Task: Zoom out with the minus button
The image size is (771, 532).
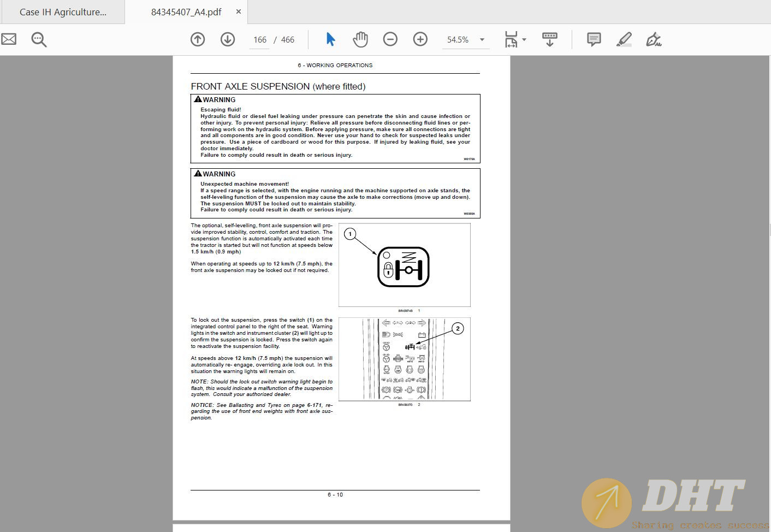Action: [x=390, y=39]
